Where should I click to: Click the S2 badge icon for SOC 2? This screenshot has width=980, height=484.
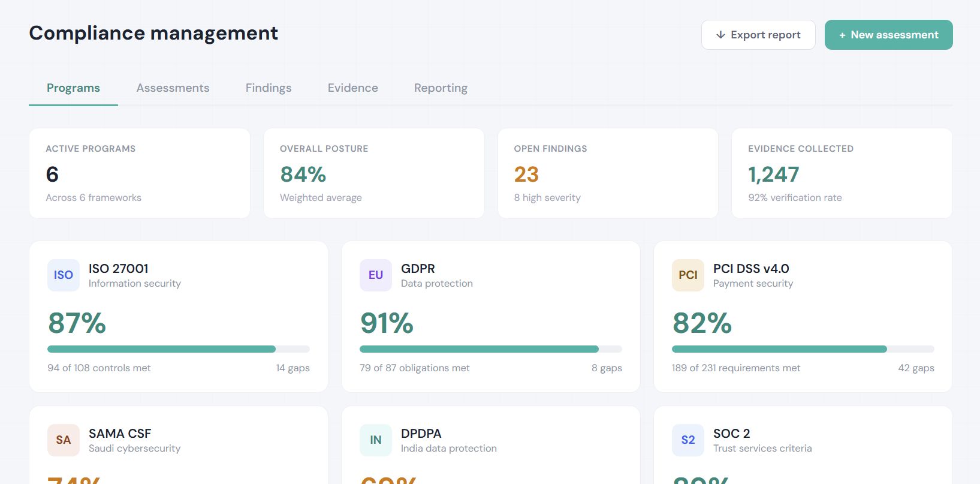[x=688, y=440]
